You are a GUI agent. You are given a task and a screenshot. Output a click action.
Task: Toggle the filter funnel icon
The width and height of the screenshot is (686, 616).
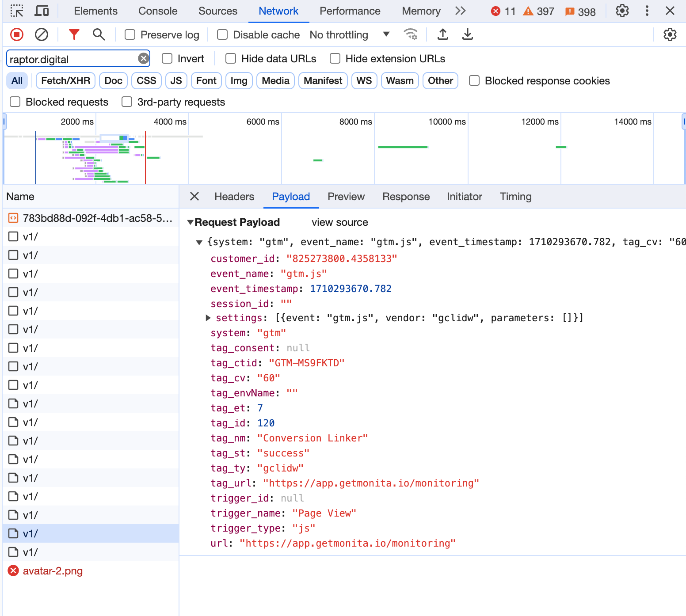(74, 34)
